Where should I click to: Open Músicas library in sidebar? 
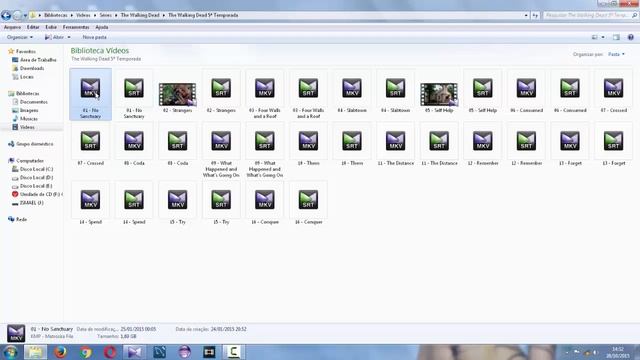tap(29, 119)
